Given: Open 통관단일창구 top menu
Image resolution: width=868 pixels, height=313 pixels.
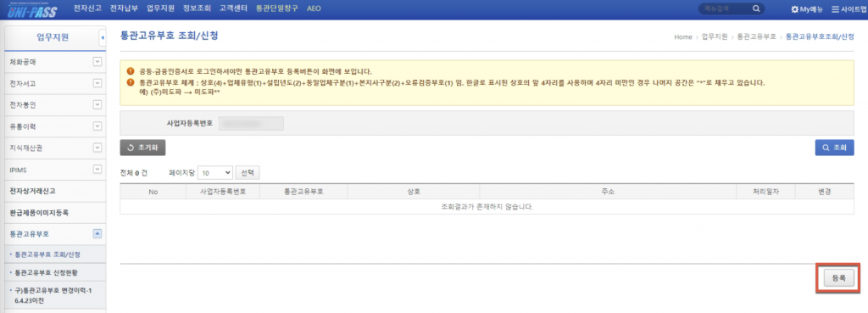Looking at the screenshot, I should tap(277, 8).
